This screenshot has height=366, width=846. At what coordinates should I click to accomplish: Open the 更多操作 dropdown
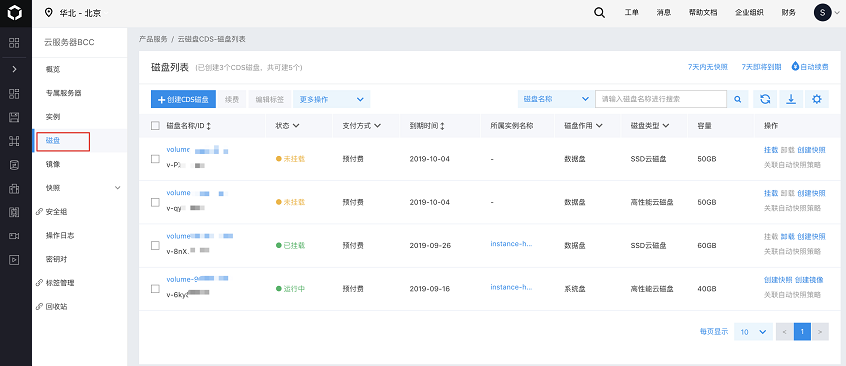tap(331, 99)
